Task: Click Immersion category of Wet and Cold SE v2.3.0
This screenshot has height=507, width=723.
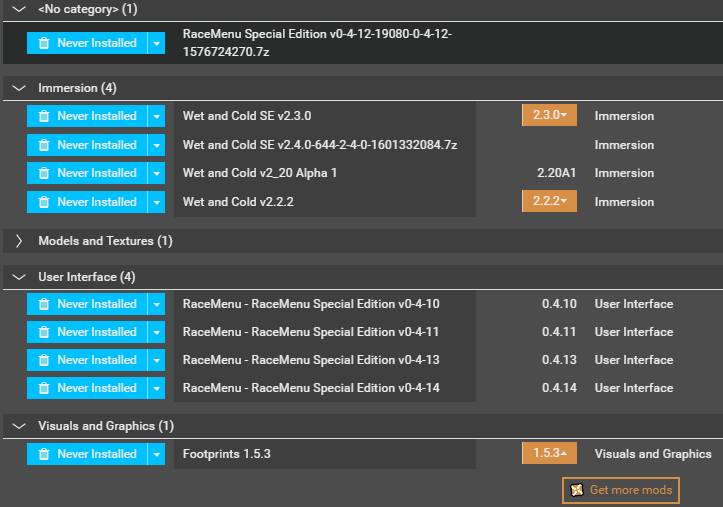Action: pos(624,116)
